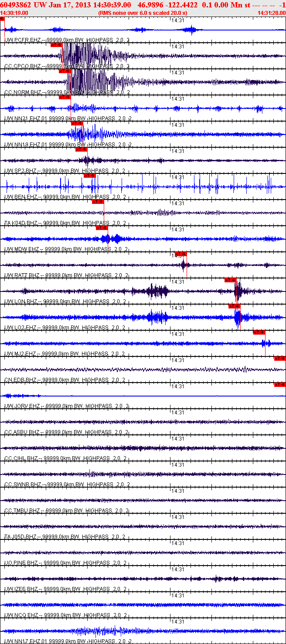The width and height of the screenshot is (286, 644).
Task: Select the TA.J05D.BHZ station label
Action: [65, 537]
